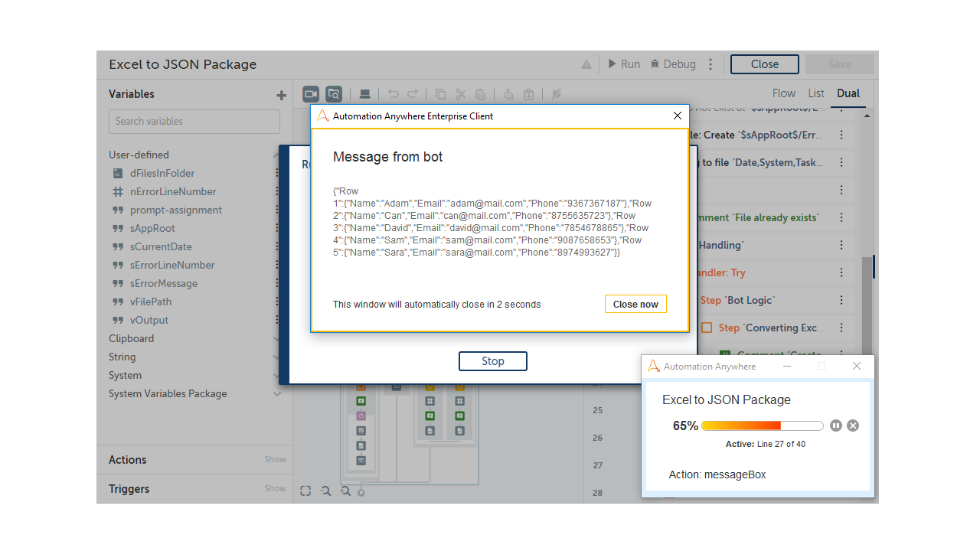Pause the bot in the progress window
980x551 pixels.
pos(836,425)
